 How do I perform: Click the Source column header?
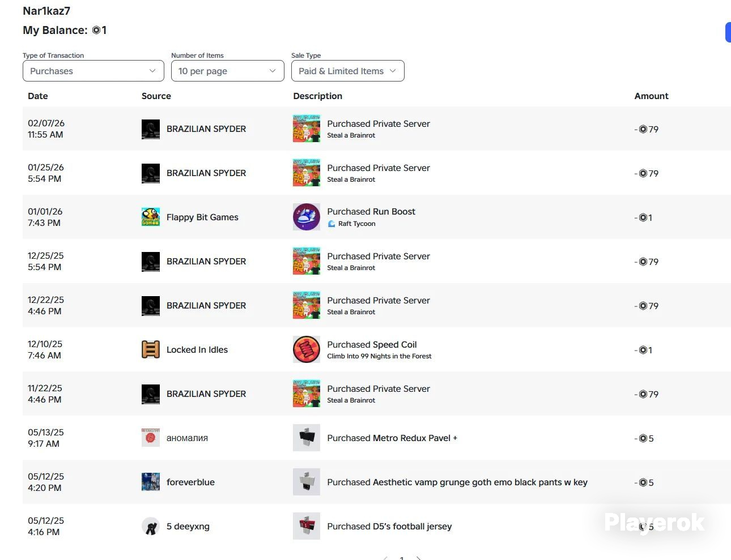pyautogui.click(x=156, y=96)
